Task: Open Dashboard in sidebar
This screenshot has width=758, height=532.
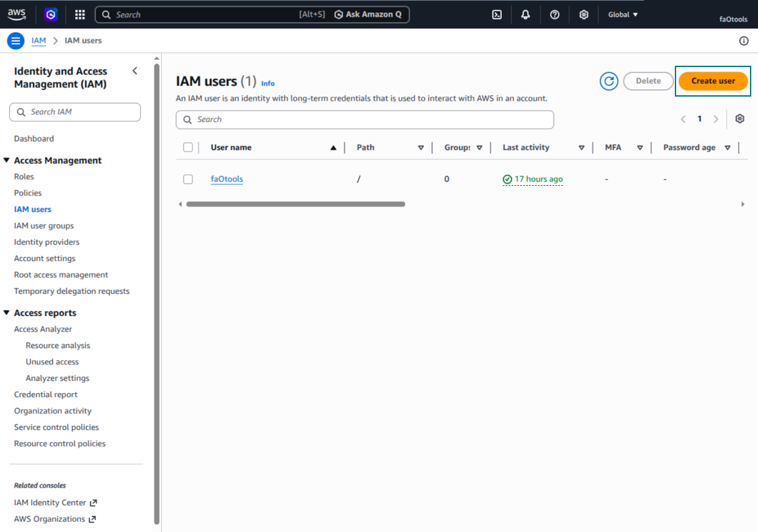Action: 34,138
